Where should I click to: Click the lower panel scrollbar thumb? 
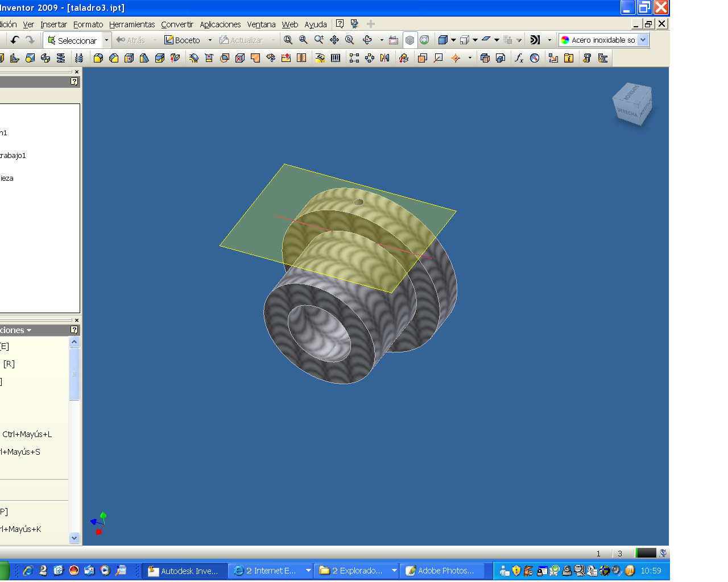[x=74, y=374]
